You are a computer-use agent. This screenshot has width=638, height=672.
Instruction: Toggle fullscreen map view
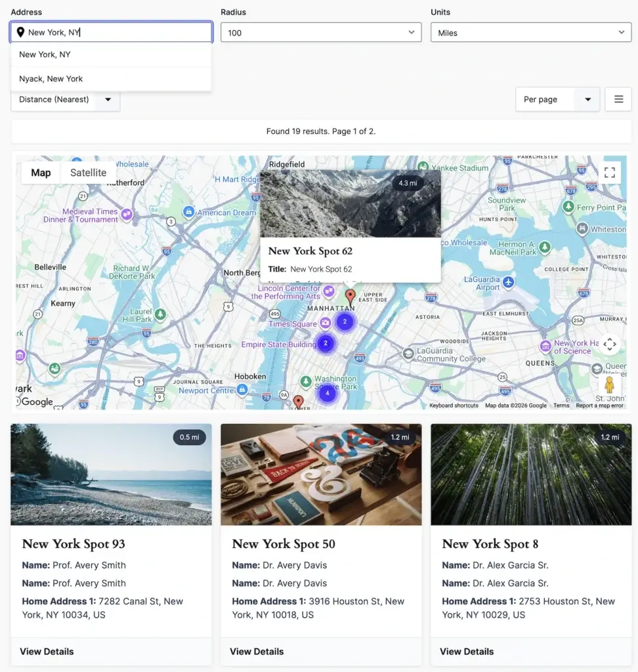(x=610, y=173)
